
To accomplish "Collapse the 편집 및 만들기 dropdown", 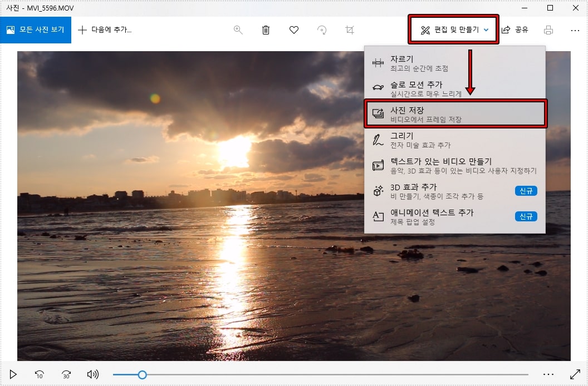I will 453,29.
